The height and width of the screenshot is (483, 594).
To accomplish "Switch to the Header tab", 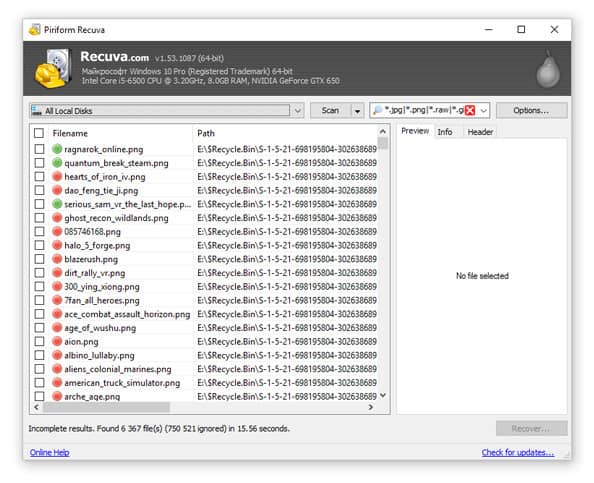I will pos(480,132).
